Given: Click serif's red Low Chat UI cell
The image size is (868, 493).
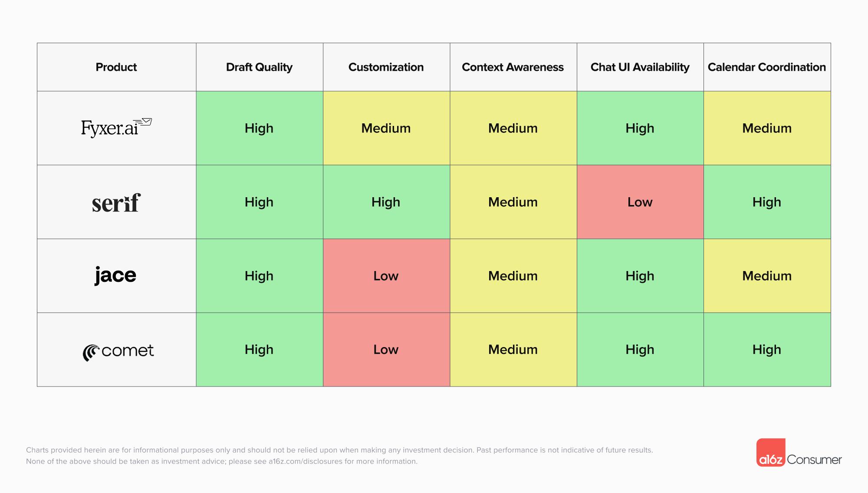Looking at the screenshot, I should pos(640,202).
